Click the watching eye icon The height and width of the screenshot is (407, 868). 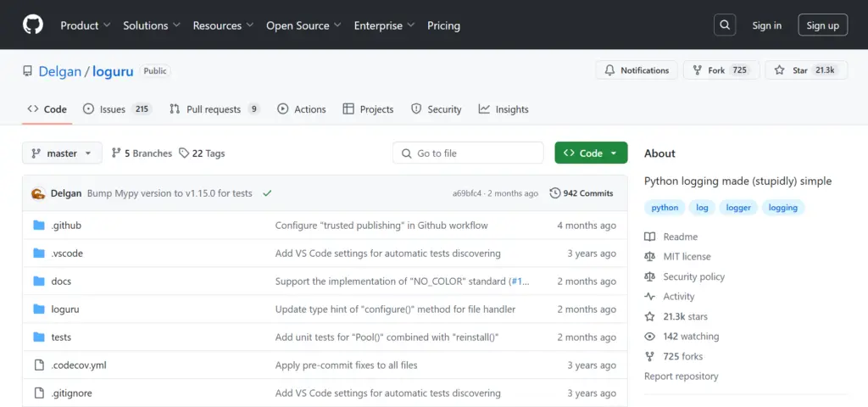click(x=650, y=336)
